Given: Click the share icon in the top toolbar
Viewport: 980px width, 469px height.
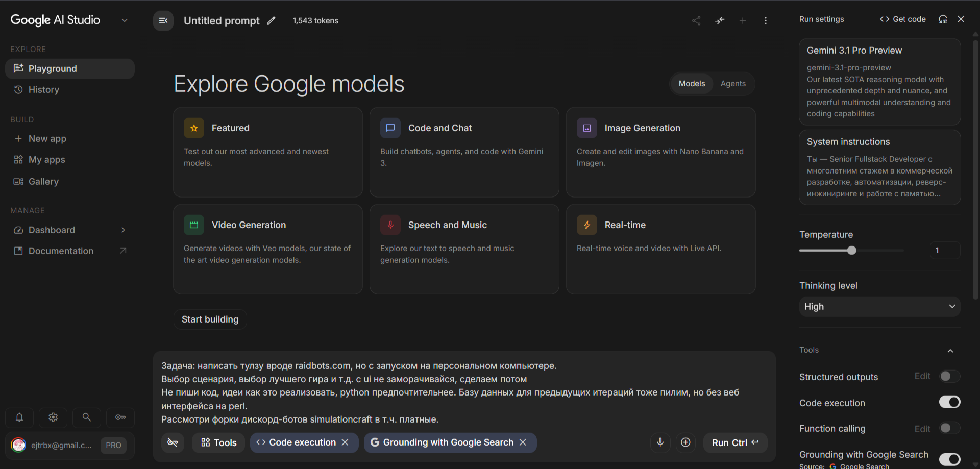Looking at the screenshot, I should [x=696, y=21].
